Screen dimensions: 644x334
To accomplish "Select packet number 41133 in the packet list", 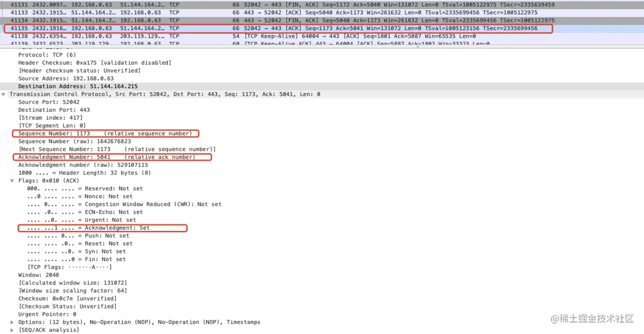I will [322, 12].
